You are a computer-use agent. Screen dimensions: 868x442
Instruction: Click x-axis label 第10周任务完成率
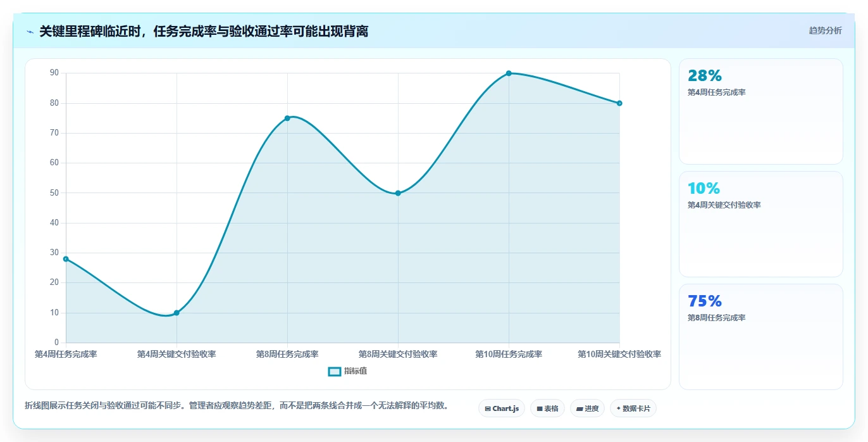point(509,355)
